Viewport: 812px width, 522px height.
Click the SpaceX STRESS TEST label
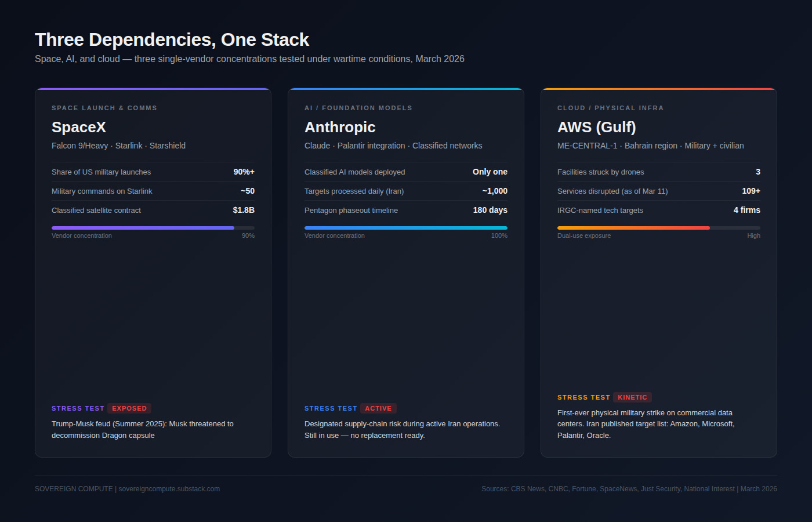pos(78,408)
